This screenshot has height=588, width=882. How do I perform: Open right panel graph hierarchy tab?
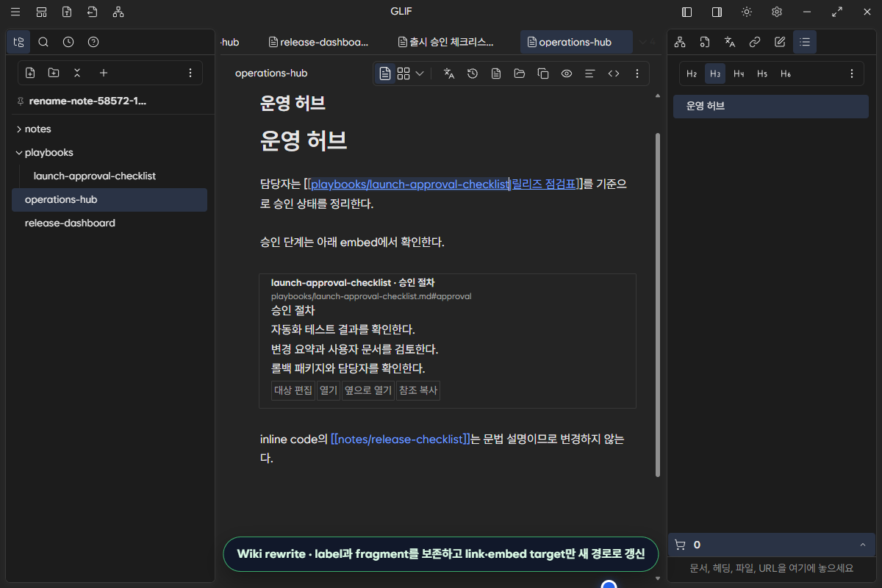coord(680,42)
